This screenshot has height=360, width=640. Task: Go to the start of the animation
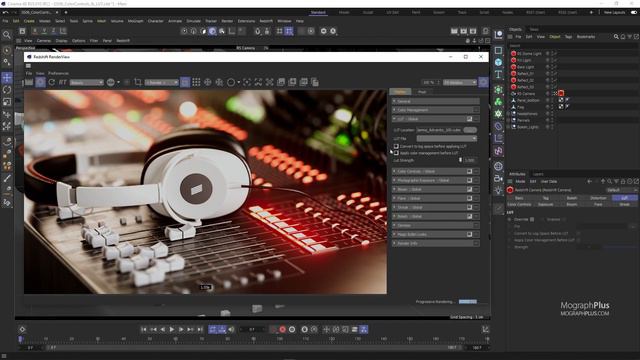coord(144,329)
